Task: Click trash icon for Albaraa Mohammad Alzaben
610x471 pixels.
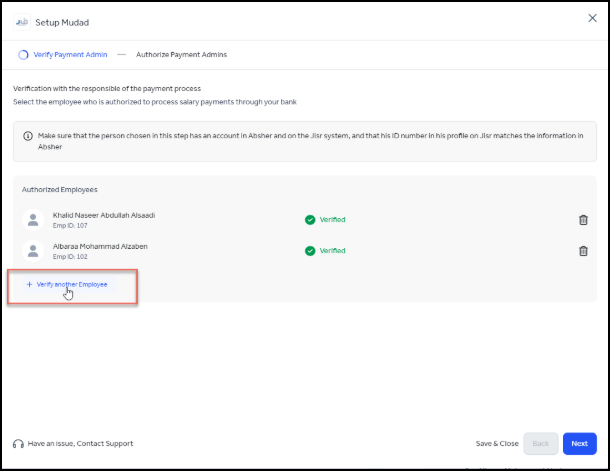Action: click(583, 251)
